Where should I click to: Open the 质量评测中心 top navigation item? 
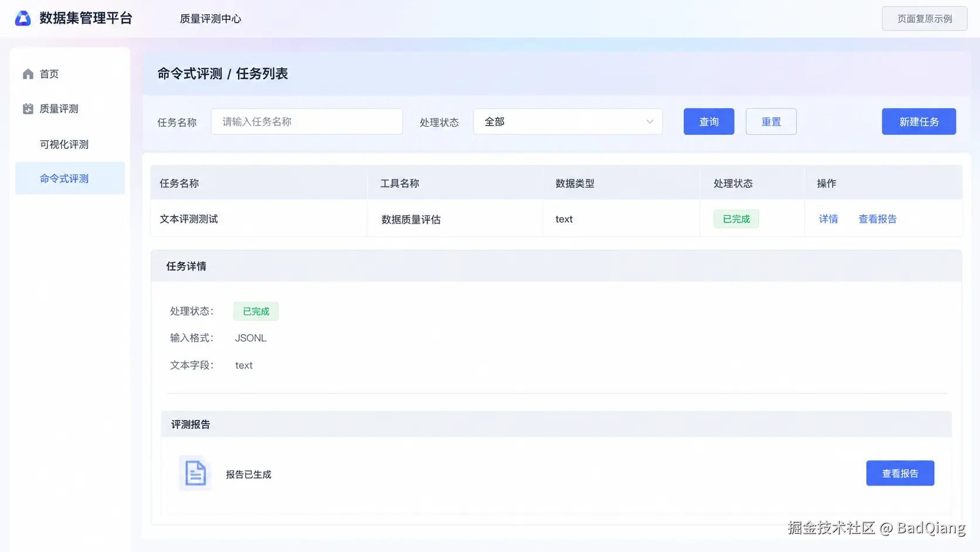tap(210, 19)
